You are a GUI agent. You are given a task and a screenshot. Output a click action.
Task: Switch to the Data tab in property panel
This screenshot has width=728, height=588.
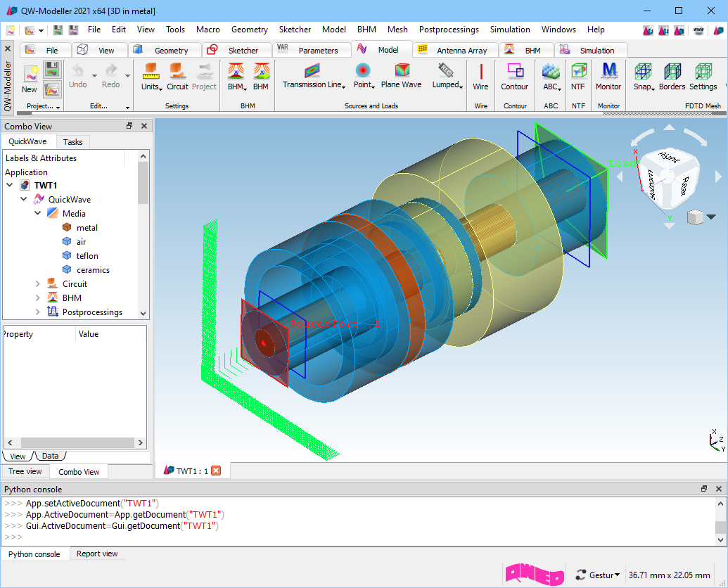50,456
